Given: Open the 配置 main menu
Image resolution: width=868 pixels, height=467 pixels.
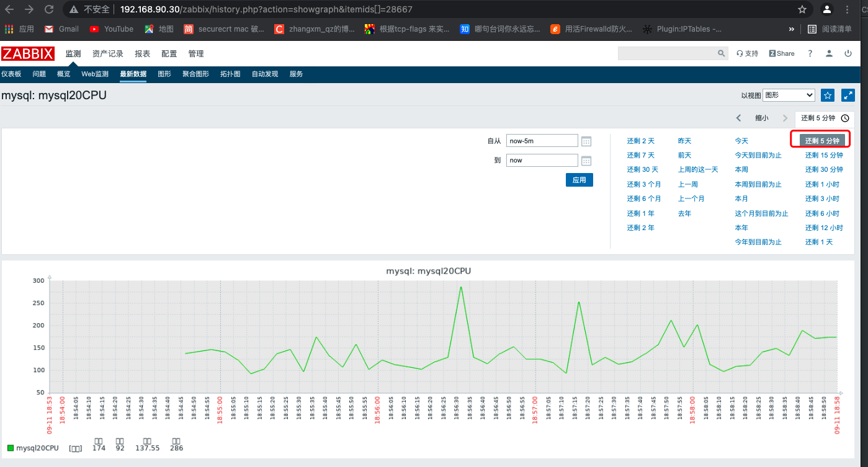Looking at the screenshot, I should [x=169, y=53].
